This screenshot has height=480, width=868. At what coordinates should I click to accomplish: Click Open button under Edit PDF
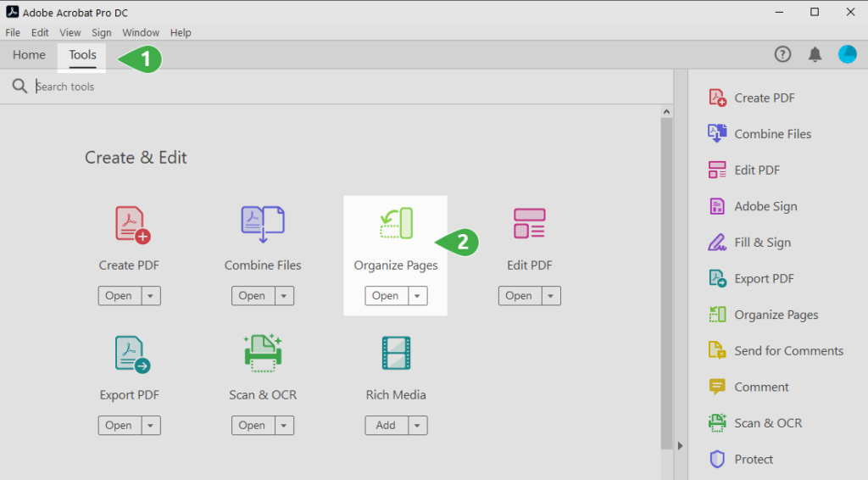520,296
